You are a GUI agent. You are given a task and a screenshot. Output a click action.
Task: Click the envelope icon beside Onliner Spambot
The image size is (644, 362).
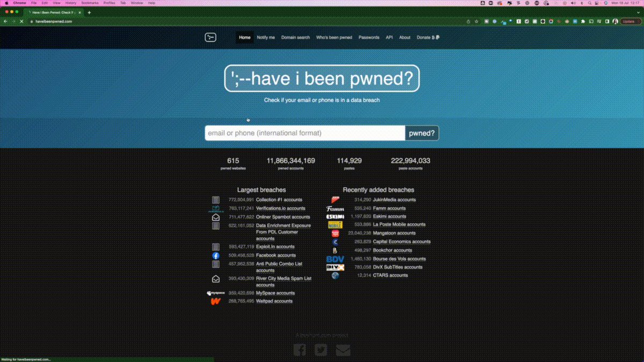click(x=216, y=217)
